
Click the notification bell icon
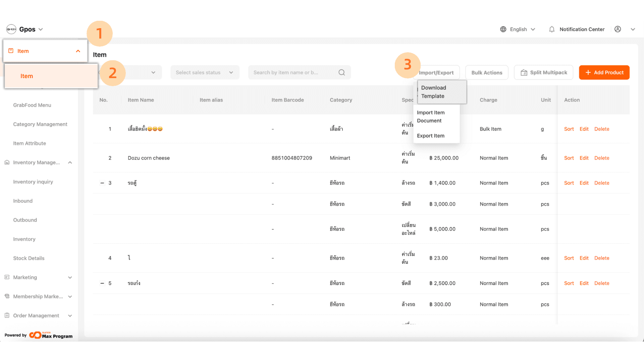(x=551, y=29)
